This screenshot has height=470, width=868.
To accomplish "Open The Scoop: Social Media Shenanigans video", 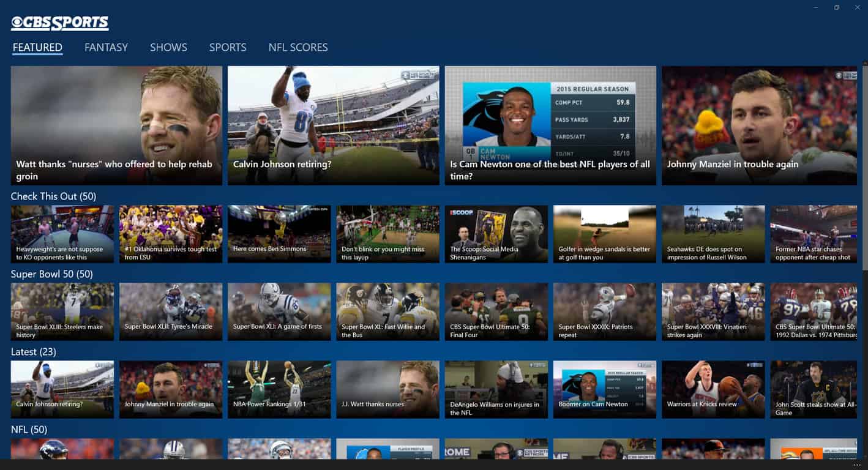I will tap(496, 234).
